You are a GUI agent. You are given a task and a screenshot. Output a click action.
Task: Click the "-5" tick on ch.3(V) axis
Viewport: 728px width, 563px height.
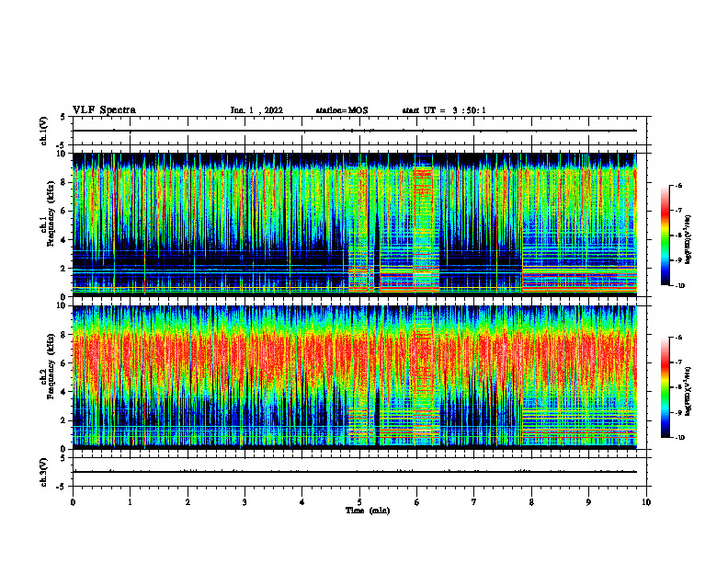pos(61,487)
